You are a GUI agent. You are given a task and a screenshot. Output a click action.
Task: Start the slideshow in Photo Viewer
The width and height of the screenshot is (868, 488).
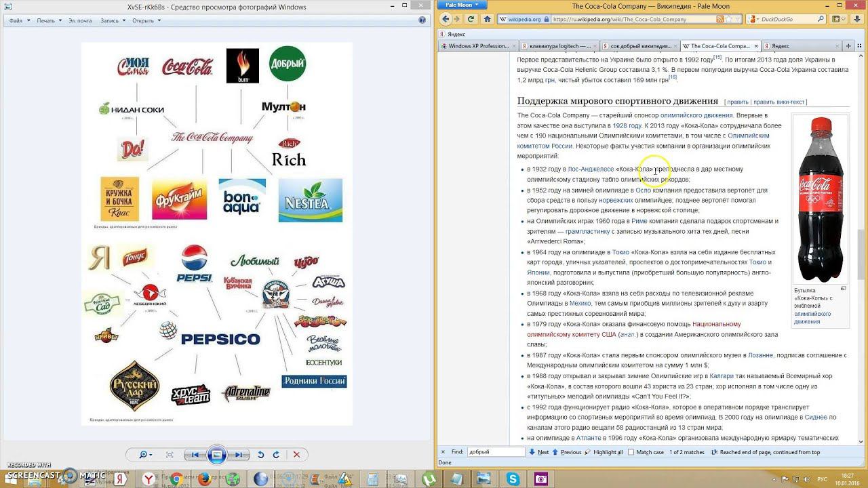point(217,455)
